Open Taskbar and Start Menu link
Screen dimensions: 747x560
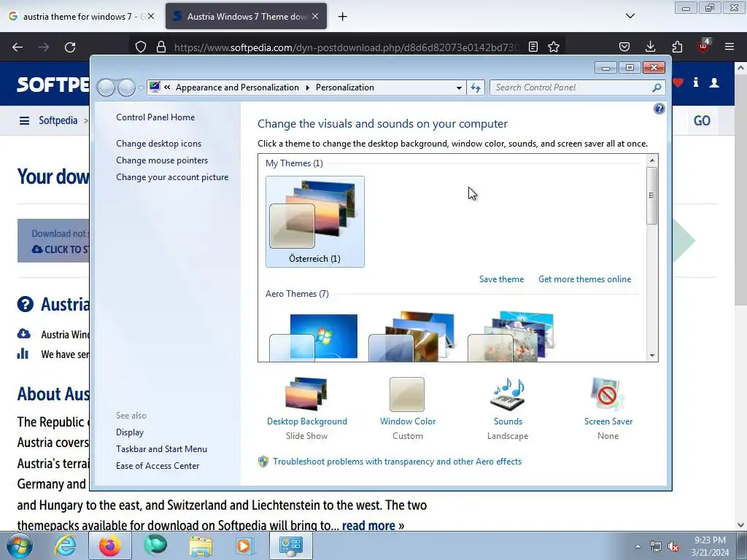(x=161, y=449)
